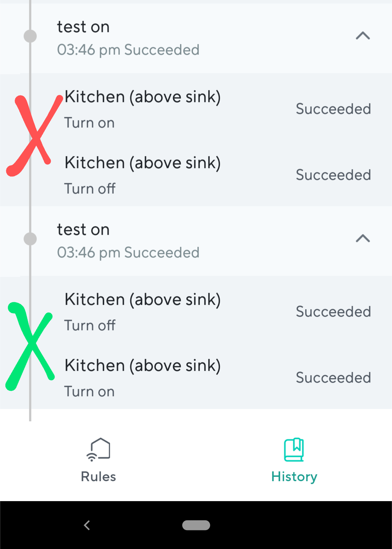The width and height of the screenshot is (392, 549).
Task: Click the green X annotation mark
Action: [x=30, y=346]
